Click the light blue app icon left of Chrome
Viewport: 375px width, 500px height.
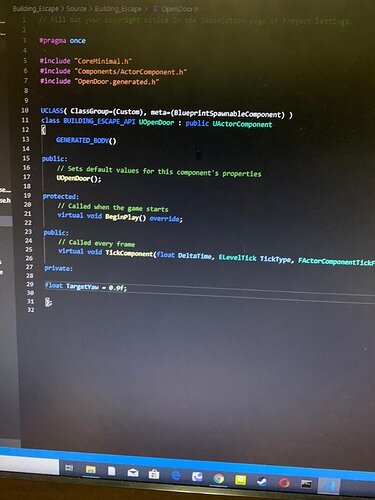click(x=197, y=477)
